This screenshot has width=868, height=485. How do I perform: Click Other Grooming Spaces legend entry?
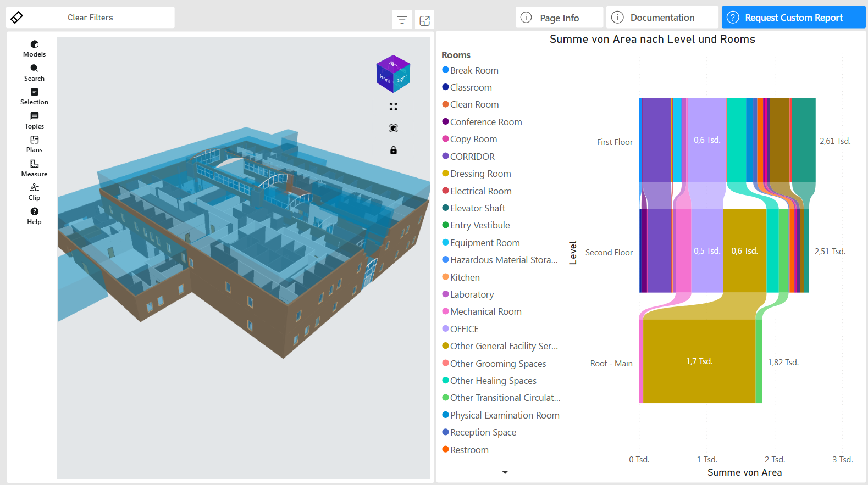tap(494, 364)
